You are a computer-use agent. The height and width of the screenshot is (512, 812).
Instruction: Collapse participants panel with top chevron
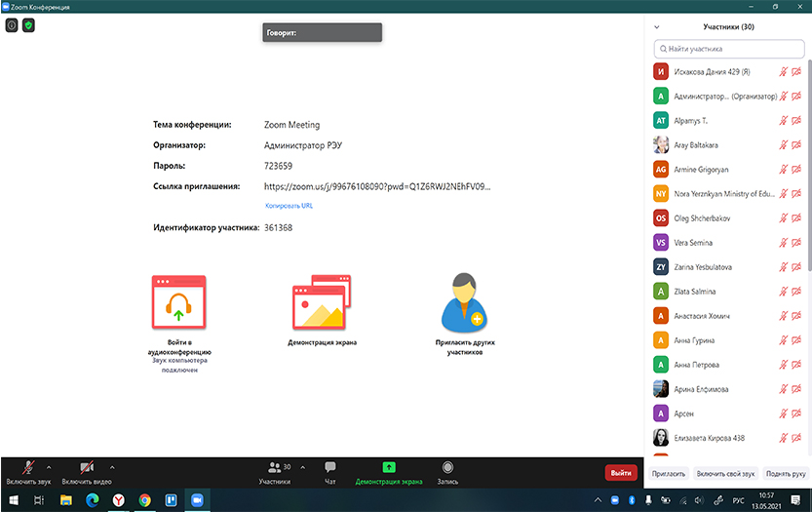(x=657, y=27)
